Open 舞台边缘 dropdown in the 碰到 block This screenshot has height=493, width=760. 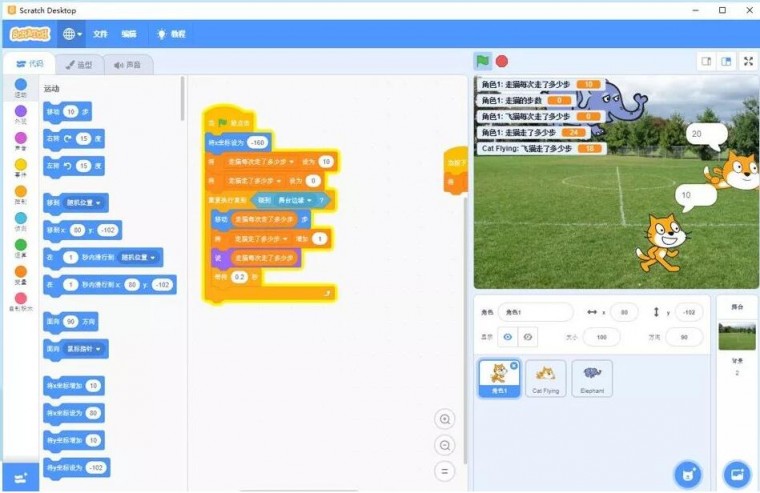click(x=294, y=200)
